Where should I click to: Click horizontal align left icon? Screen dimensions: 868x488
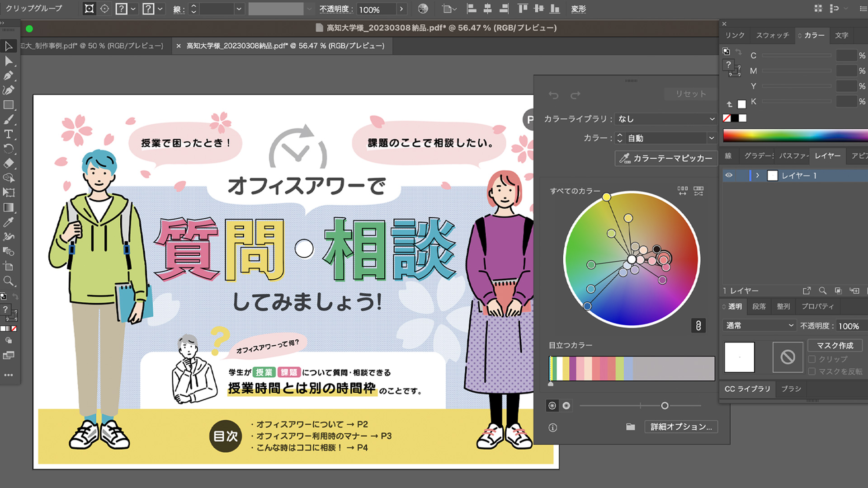(x=472, y=9)
